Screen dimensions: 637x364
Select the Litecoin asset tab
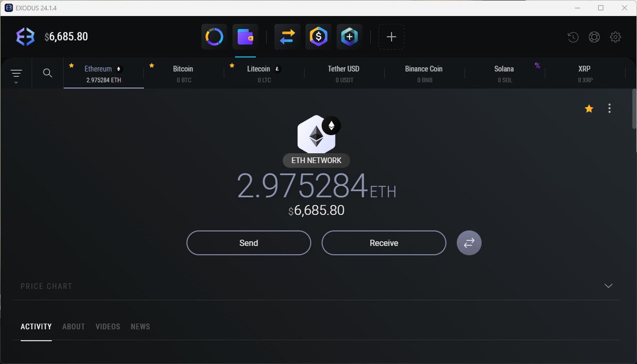pos(264,74)
